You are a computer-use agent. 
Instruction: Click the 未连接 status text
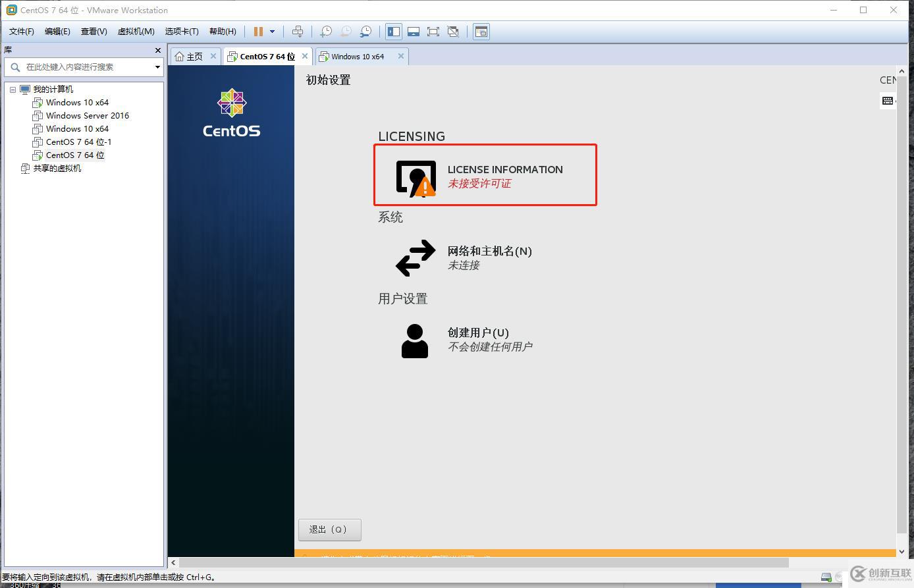(464, 265)
